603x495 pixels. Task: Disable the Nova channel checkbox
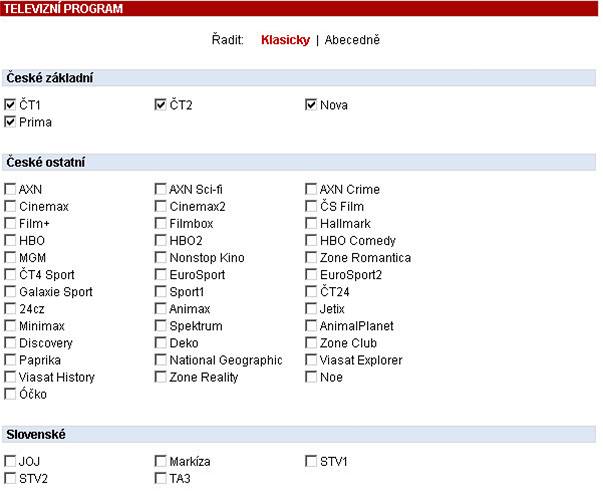[x=311, y=105]
